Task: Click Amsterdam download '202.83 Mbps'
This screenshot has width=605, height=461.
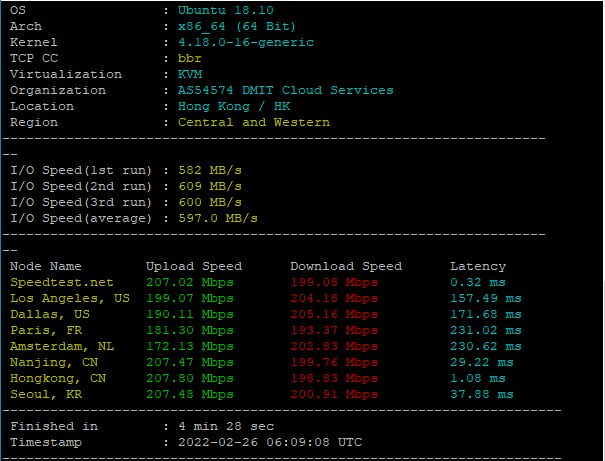Action: coord(334,346)
